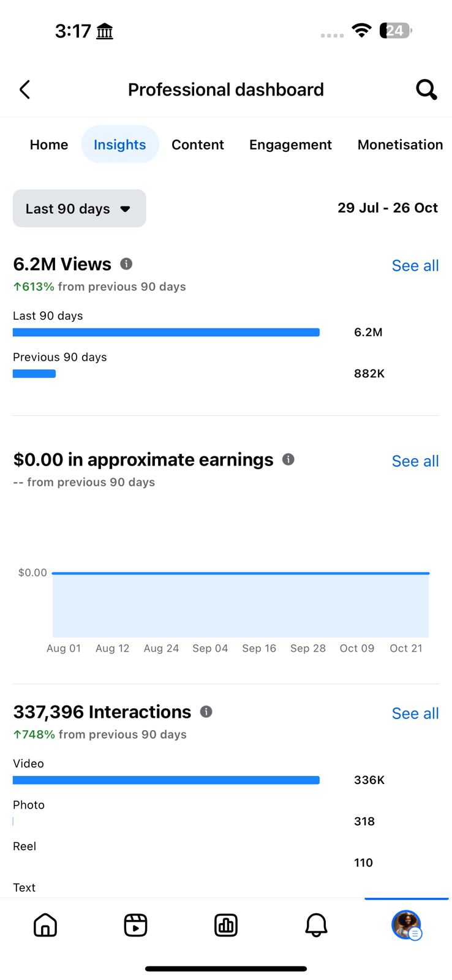Open the Engagement tab
The height and width of the screenshot is (980, 452).
coord(290,145)
